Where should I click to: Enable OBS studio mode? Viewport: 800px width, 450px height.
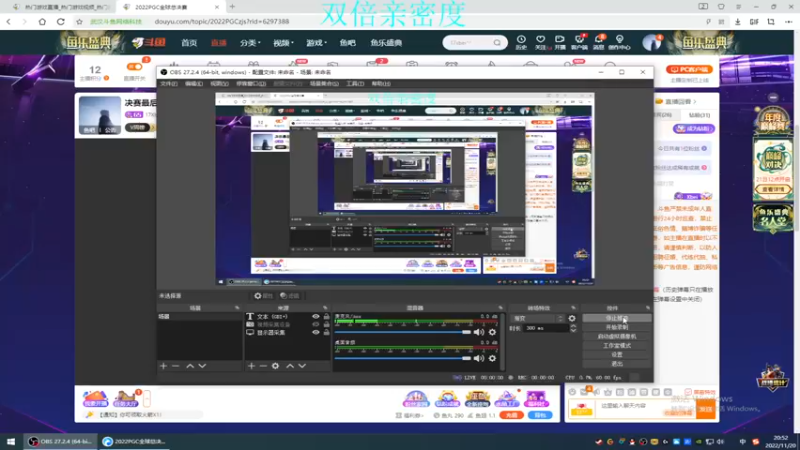pyautogui.click(x=617, y=345)
